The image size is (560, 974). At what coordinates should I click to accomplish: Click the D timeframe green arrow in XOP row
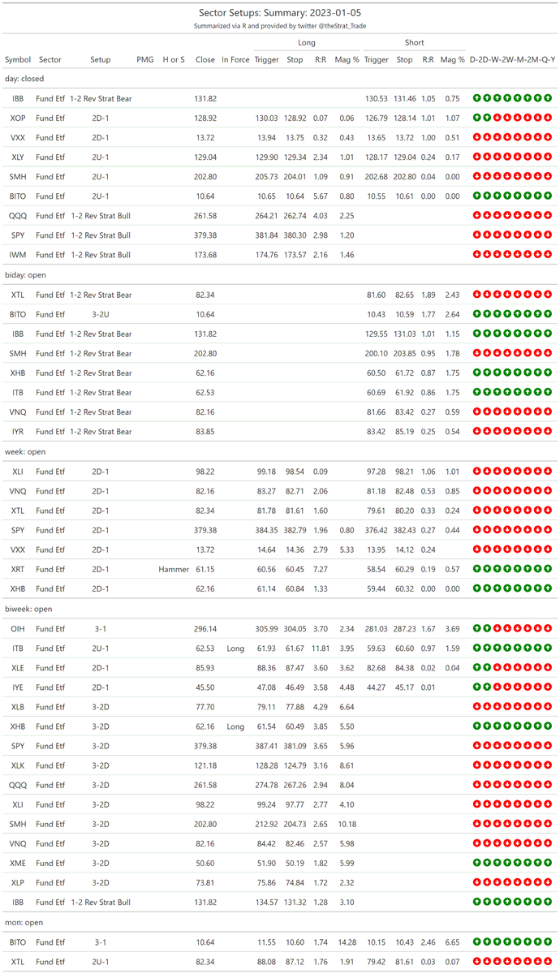coord(476,119)
